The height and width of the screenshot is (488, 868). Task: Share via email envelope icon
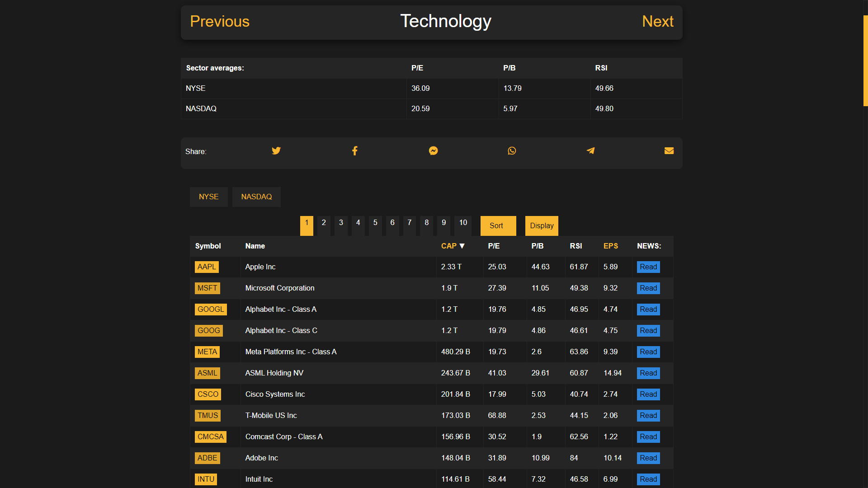click(x=669, y=151)
